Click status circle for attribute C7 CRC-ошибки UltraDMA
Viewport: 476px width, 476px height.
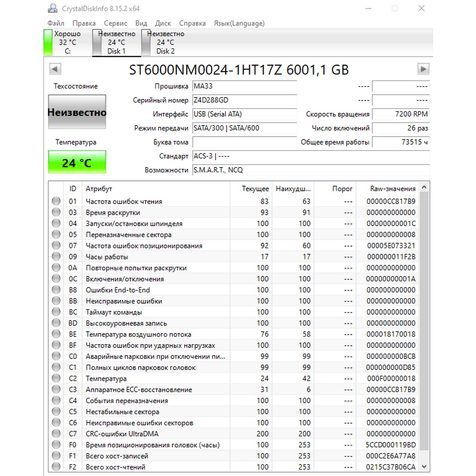(56, 433)
